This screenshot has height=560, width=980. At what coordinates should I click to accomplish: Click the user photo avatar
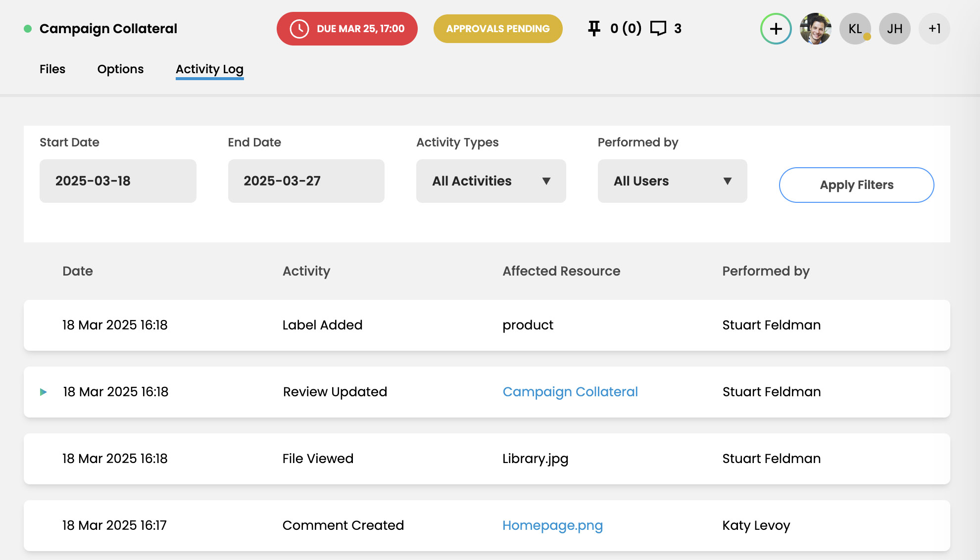click(815, 29)
